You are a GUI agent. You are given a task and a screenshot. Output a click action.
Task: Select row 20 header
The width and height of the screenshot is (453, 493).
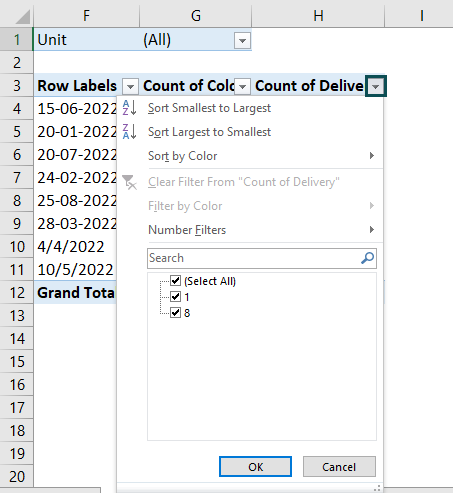click(x=16, y=477)
